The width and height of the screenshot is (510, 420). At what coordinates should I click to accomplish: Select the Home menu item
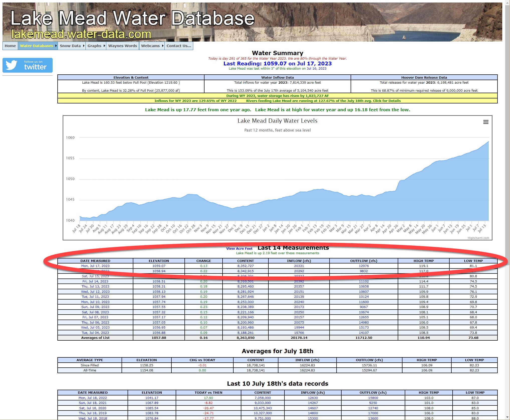(10, 46)
